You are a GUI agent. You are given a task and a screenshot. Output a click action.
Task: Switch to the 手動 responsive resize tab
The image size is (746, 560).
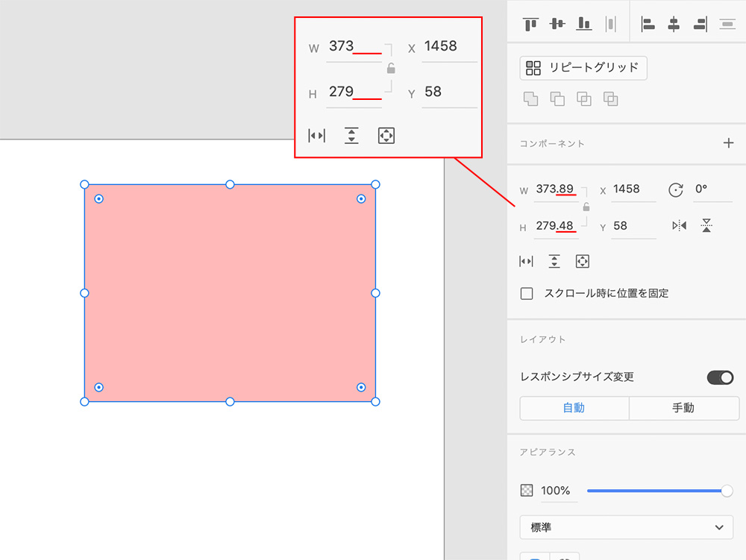click(683, 408)
